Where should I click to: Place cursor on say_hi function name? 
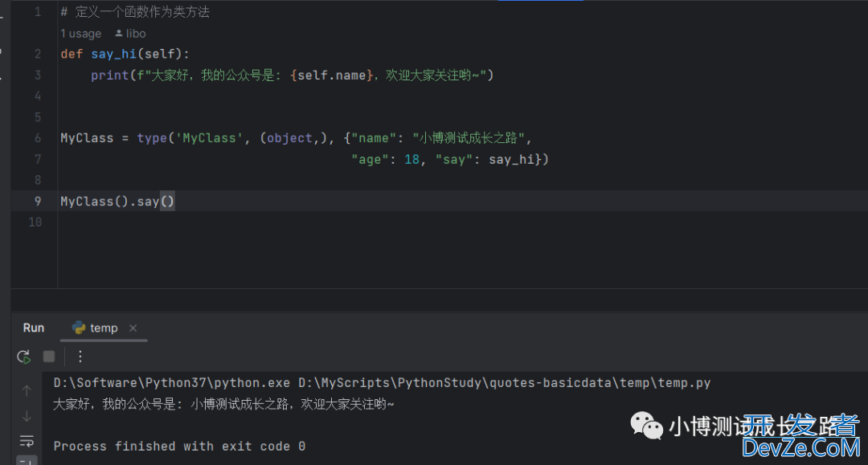coord(113,54)
